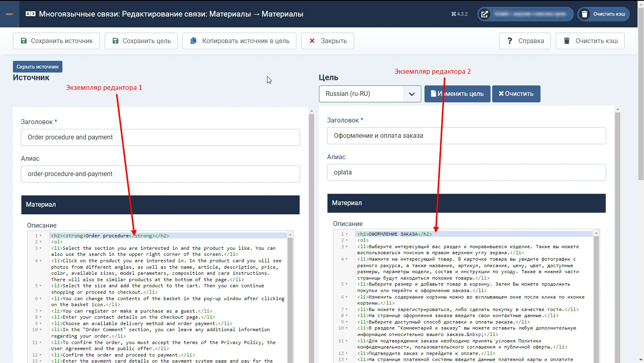
Task: Click the trash icon in header Clear cache
Action: 584,14
